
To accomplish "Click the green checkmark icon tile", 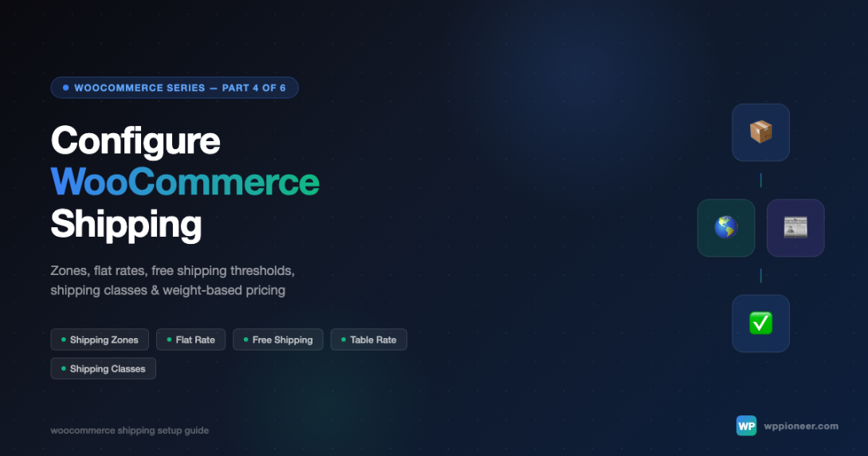I will point(760,323).
